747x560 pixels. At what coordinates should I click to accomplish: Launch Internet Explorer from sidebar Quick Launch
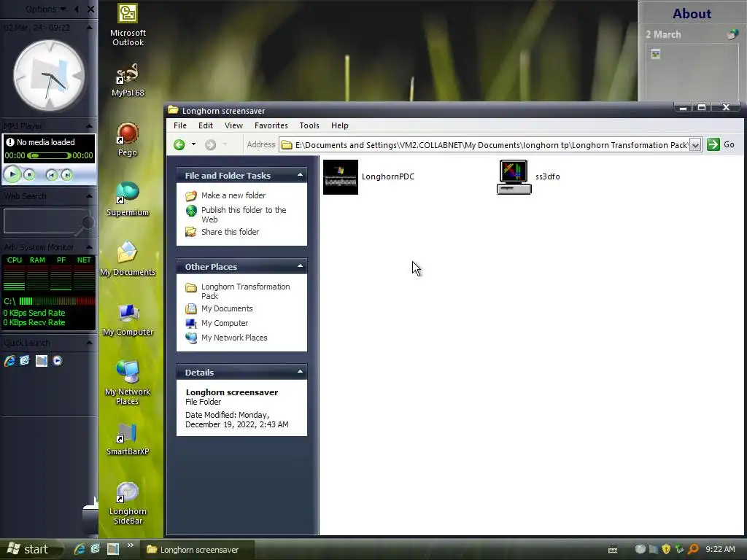pos(9,360)
